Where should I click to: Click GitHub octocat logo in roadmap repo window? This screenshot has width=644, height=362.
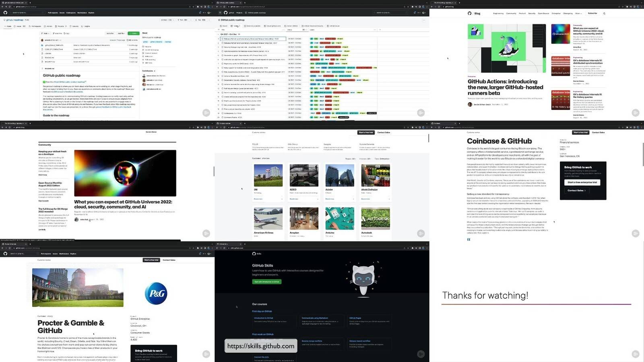pyautogui.click(x=5, y=12)
